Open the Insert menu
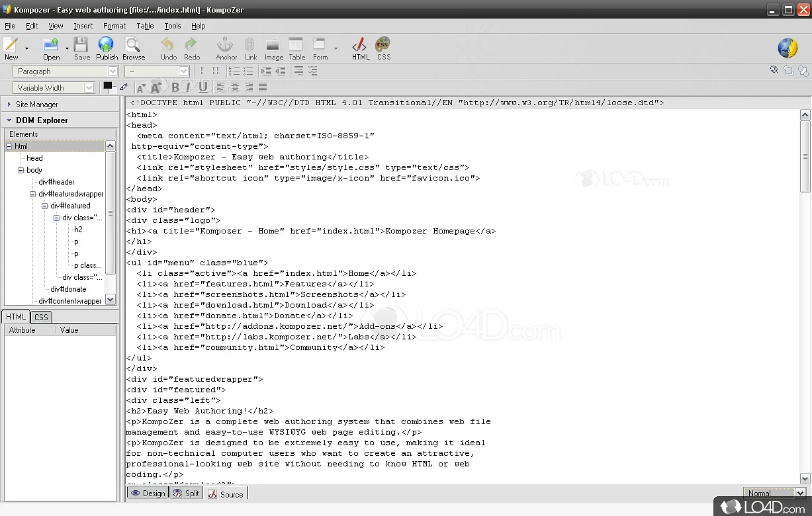Screen dimensions: 812x516 (83, 26)
